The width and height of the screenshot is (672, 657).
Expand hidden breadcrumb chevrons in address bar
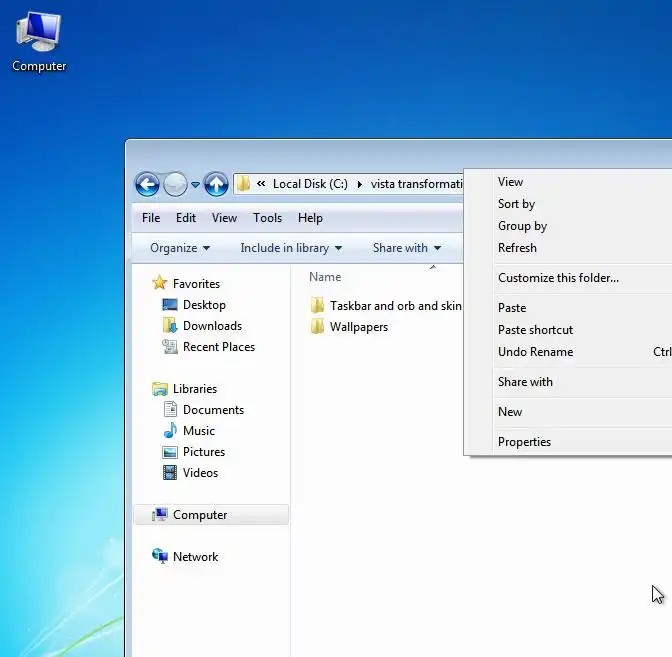click(261, 184)
